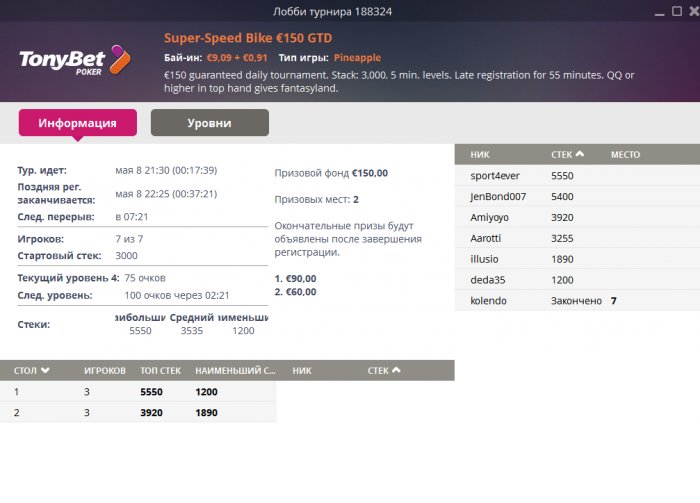Sort tables by СТОЛ column arrow
The height and width of the screenshot is (503, 700).
44,370
